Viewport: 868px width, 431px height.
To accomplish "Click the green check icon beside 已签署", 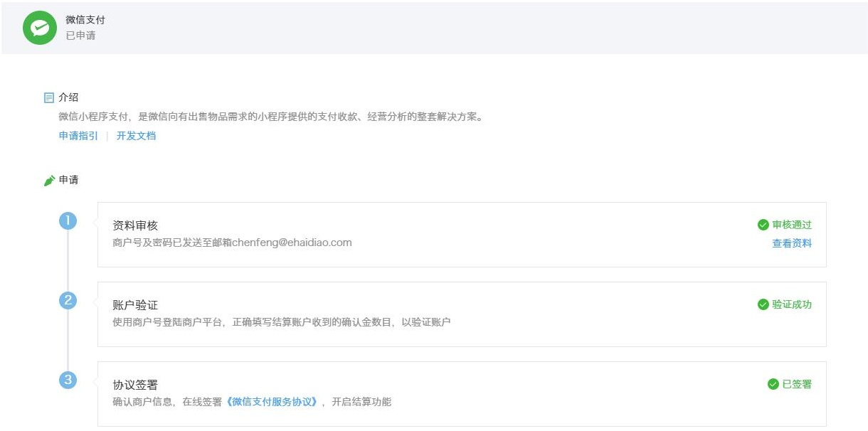I will pos(773,384).
